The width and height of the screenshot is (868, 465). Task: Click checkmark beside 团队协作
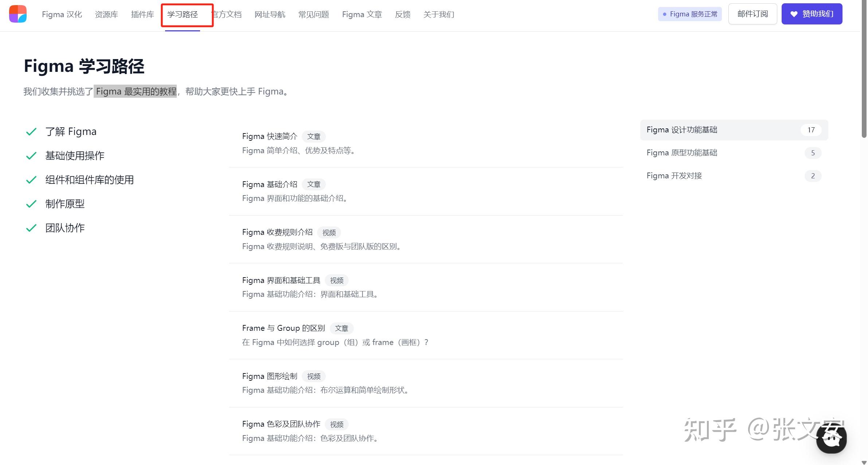pos(31,228)
